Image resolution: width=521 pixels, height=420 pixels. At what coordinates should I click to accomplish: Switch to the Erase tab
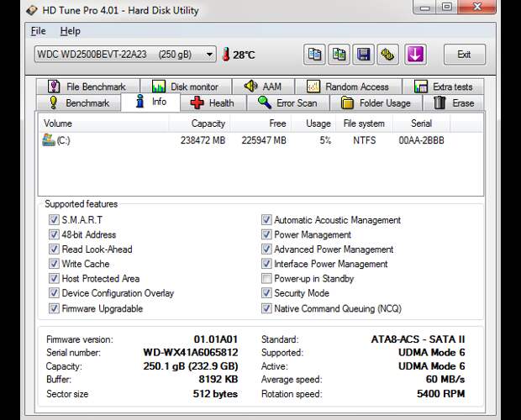coord(454,103)
